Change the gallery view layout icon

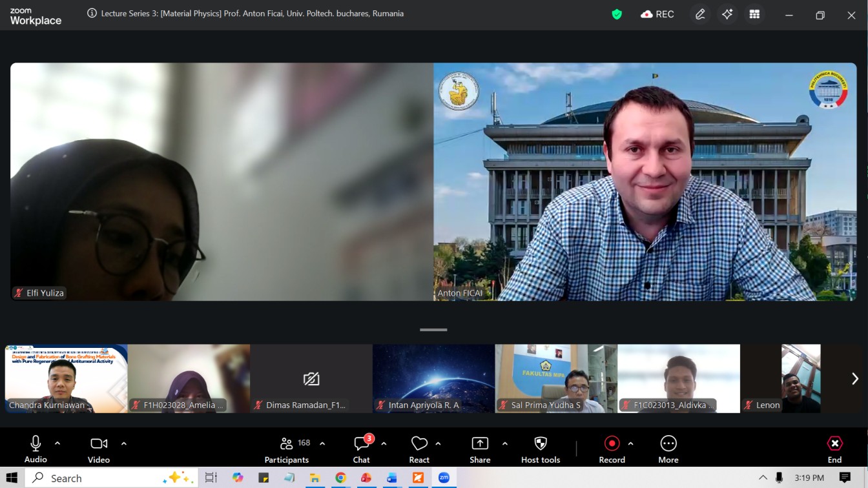tap(754, 14)
